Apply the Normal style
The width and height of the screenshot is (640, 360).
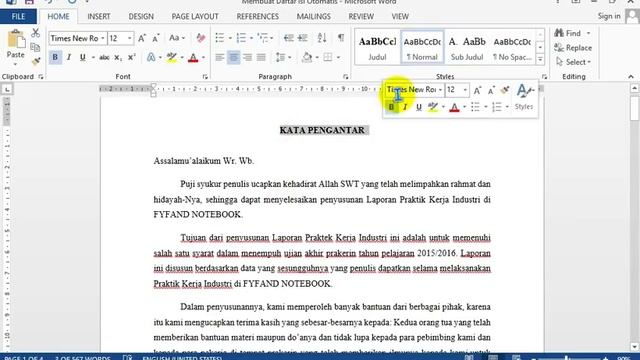422,47
